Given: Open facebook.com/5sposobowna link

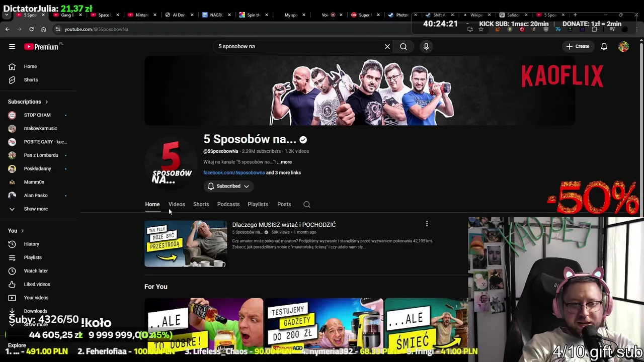Looking at the screenshot, I should click(x=234, y=172).
